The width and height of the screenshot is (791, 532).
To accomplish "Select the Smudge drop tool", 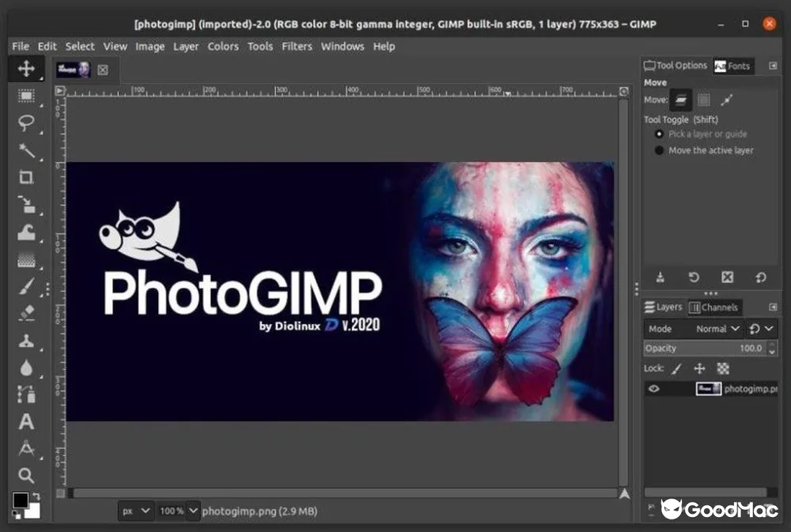I will (x=26, y=368).
